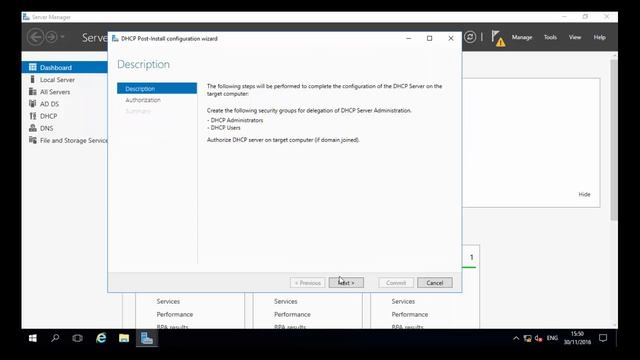Image resolution: width=640 pixels, height=360 pixels.
Task: Open the Windows Start menu
Action: point(33,338)
